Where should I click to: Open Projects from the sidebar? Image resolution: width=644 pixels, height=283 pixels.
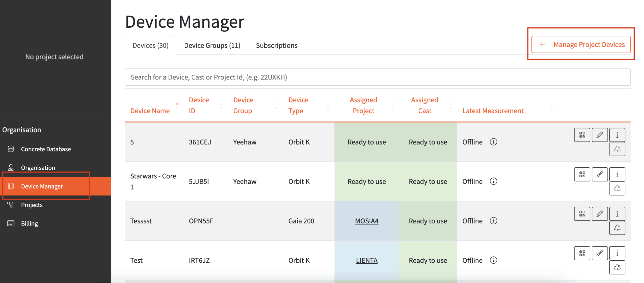tap(32, 205)
